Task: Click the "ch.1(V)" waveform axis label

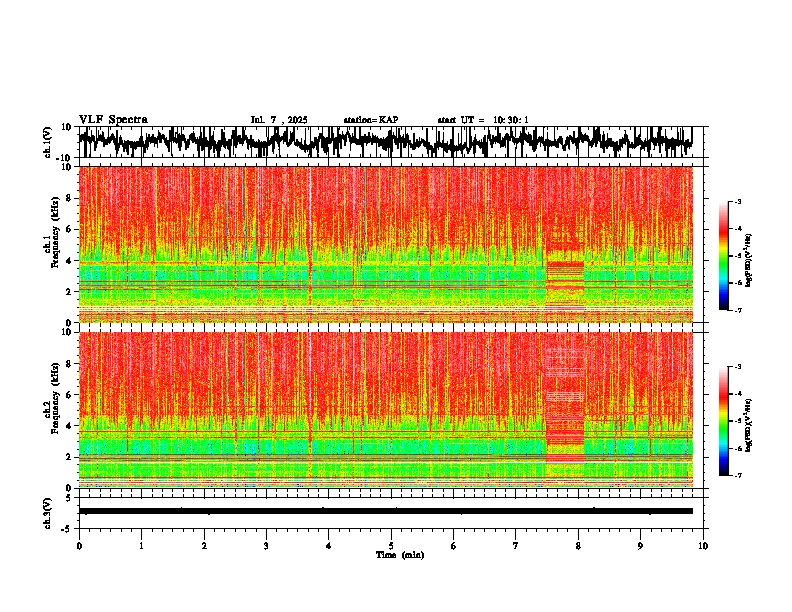Action: click(x=48, y=142)
